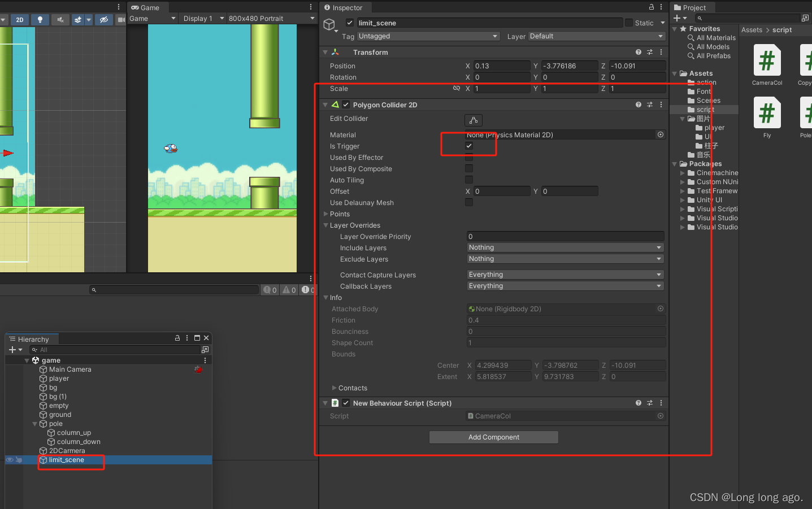Click the GameObject cube icon in Inspector

click(x=329, y=24)
